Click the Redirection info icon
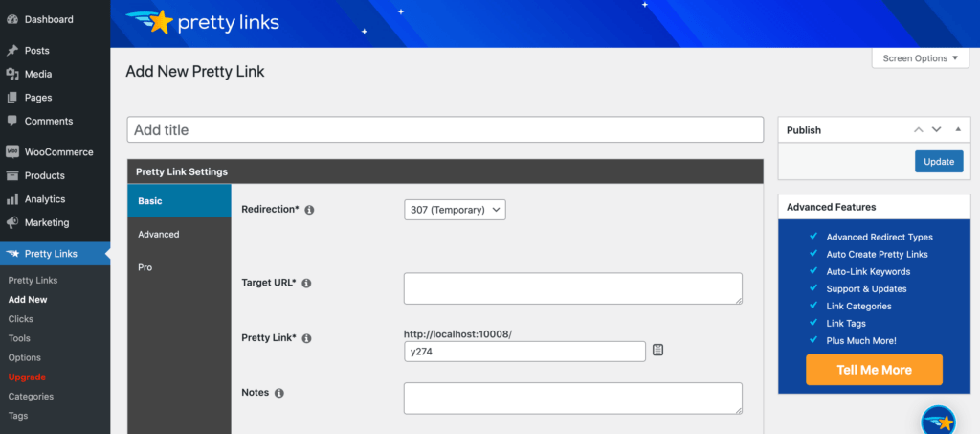Image resolution: width=980 pixels, height=434 pixels. coord(309,210)
